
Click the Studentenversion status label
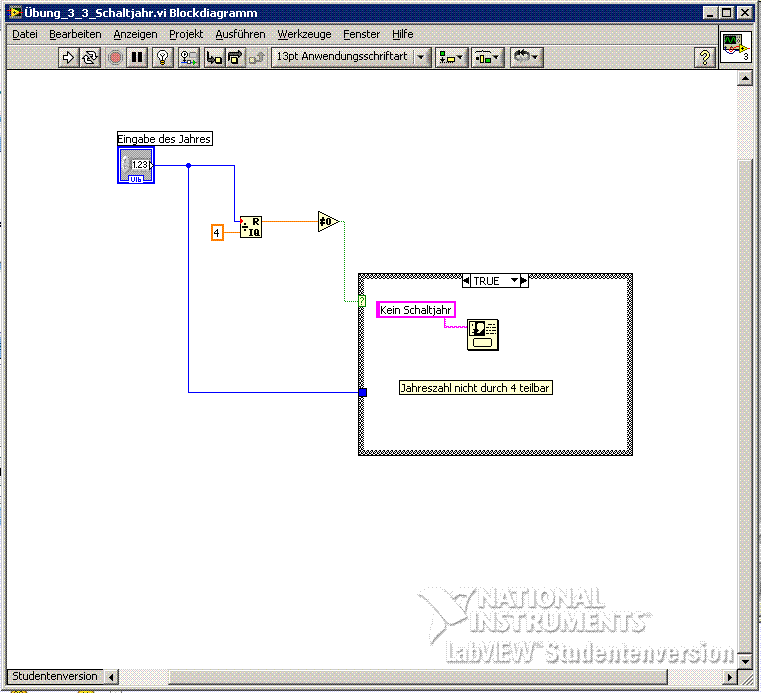tap(55, 676)
